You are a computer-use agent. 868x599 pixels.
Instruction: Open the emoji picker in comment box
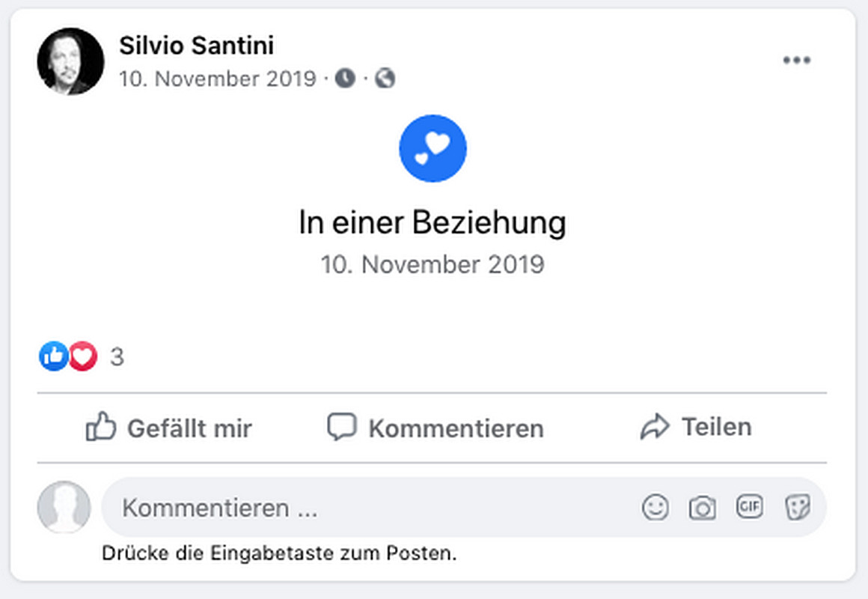[x=655, y=508]
